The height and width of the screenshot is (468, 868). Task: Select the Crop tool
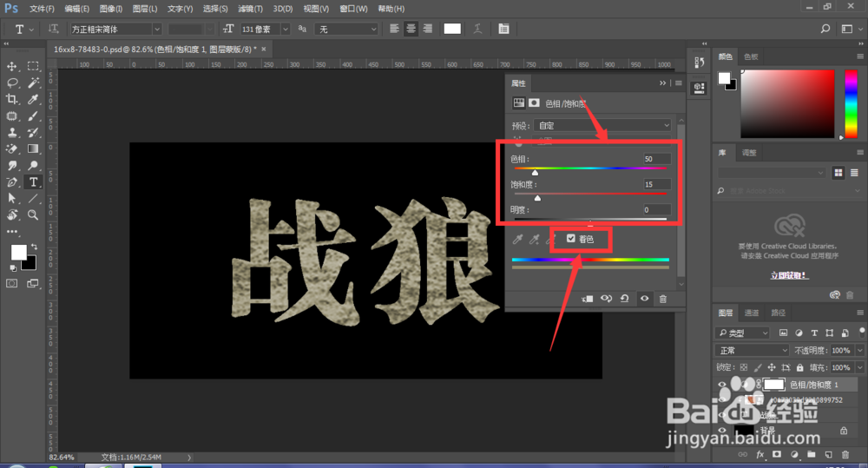11,100
